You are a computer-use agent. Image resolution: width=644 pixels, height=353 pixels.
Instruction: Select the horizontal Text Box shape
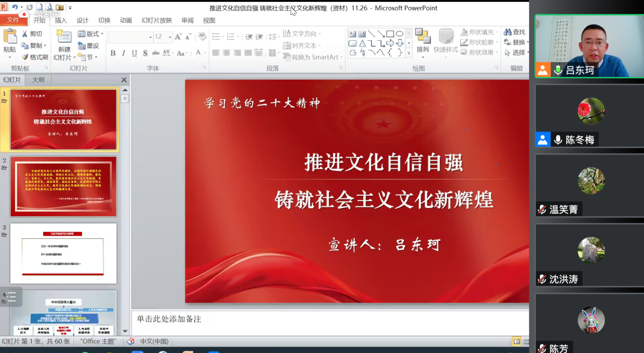click(353, 34)
